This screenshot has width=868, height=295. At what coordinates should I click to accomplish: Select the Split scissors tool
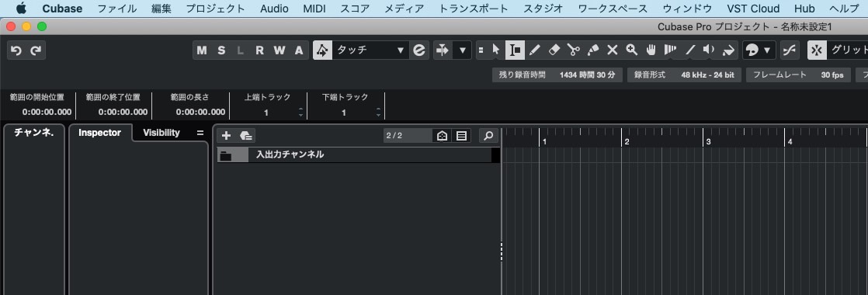pos(574,50)
